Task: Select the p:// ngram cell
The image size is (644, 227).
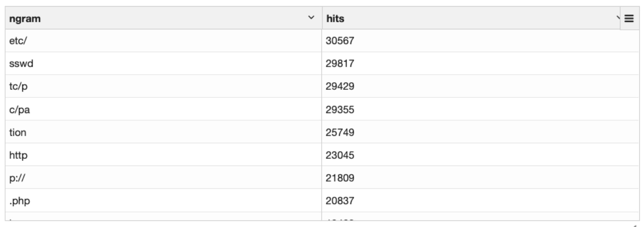Action: coord(164,177)
